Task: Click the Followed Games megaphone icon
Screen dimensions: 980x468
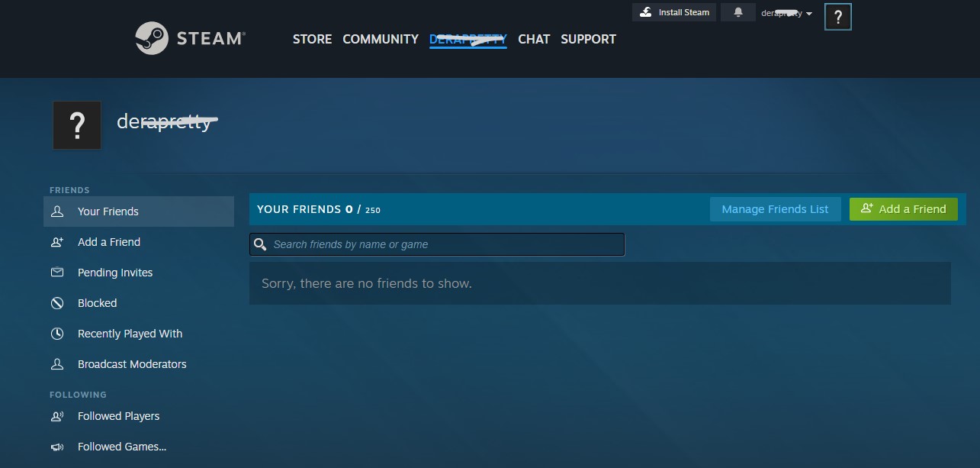Action: 57,447
